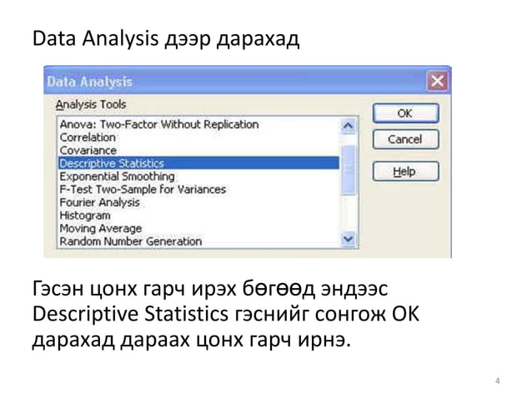Pick Exponential Smoothing tool
532x399 pixels.
tap(198, 176)
